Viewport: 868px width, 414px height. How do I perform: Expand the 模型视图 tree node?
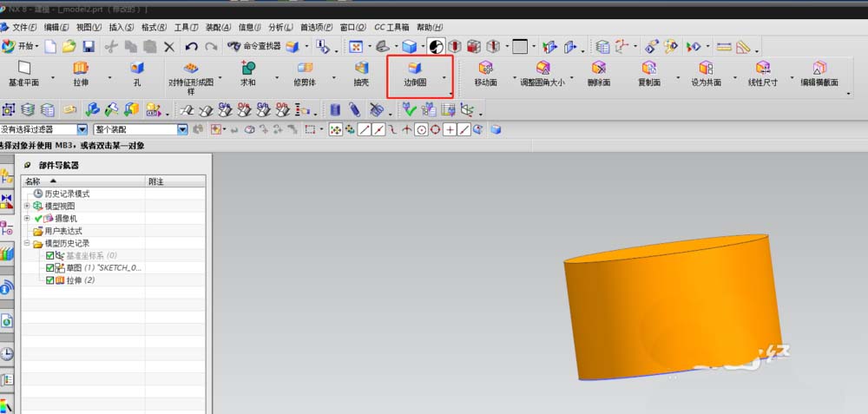[27, 206]
